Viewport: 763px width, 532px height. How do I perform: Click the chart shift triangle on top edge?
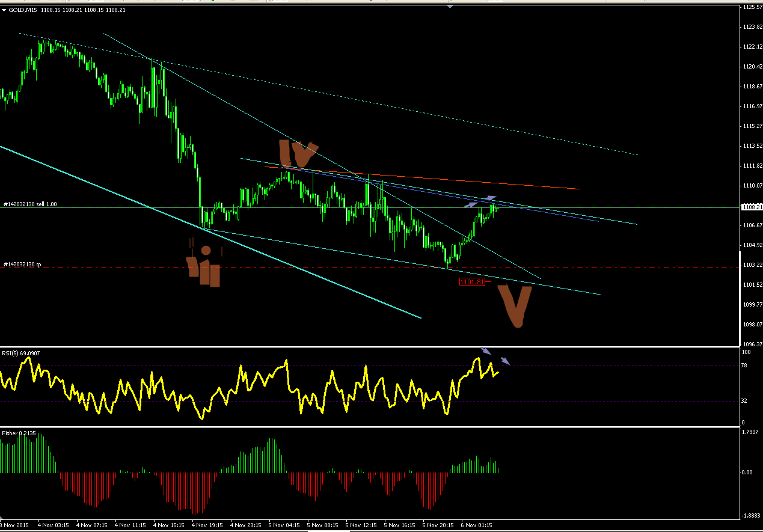click(x=450, y=7)
